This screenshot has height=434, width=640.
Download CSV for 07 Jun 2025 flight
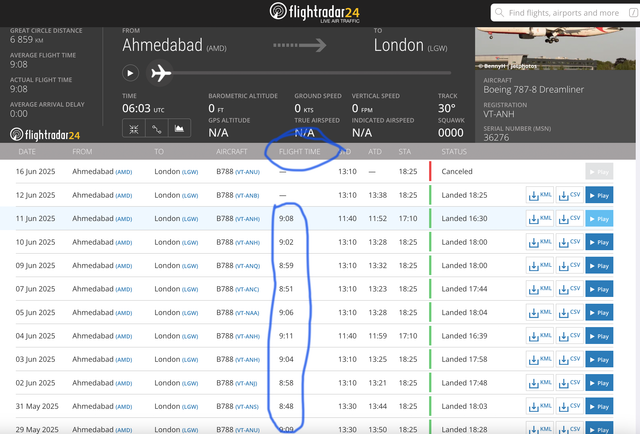pyautogui.click(x=569, y=289)
